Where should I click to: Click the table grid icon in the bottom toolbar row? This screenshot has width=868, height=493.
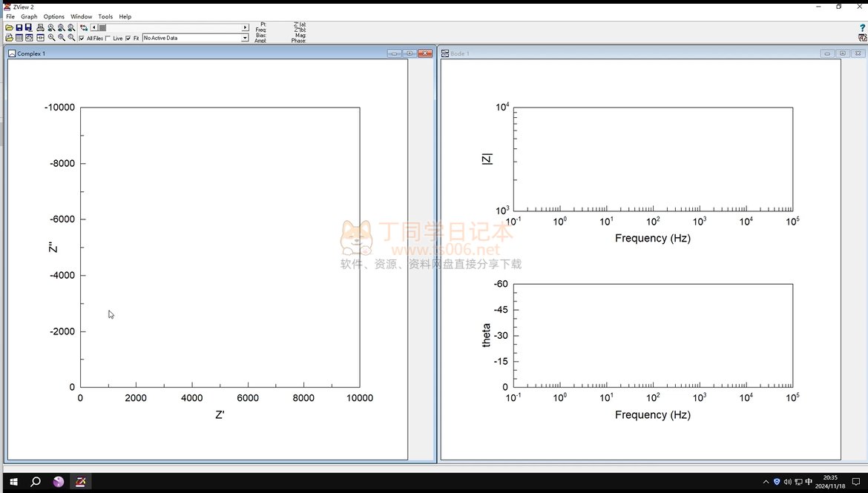coord(19,38)
